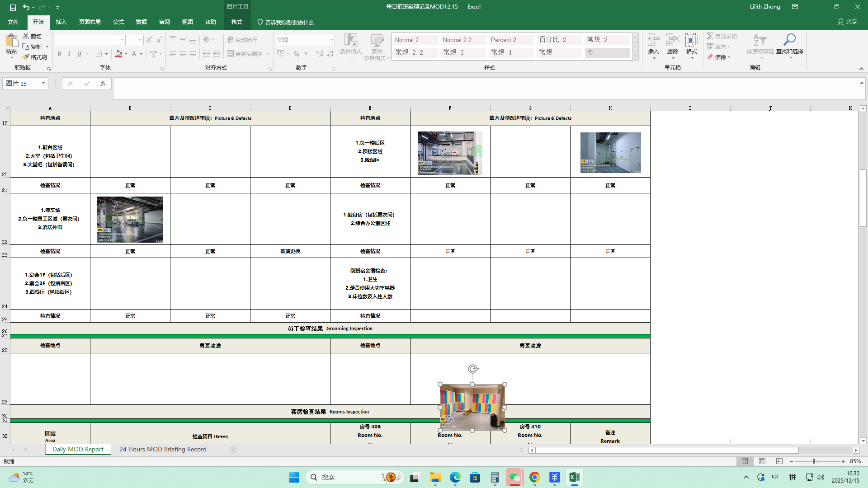Click the Find and Select magnifier icon
Screen dimensions: 868x488
point(789,40)
